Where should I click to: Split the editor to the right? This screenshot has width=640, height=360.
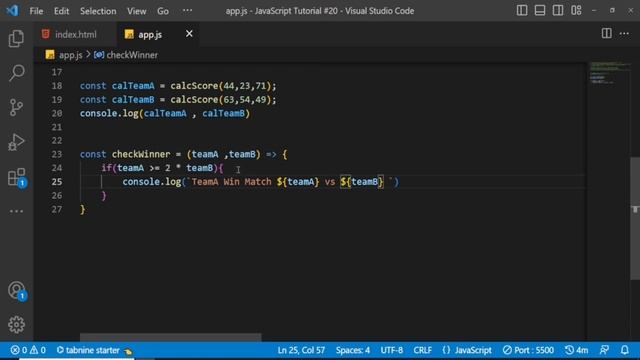point(607,33)
